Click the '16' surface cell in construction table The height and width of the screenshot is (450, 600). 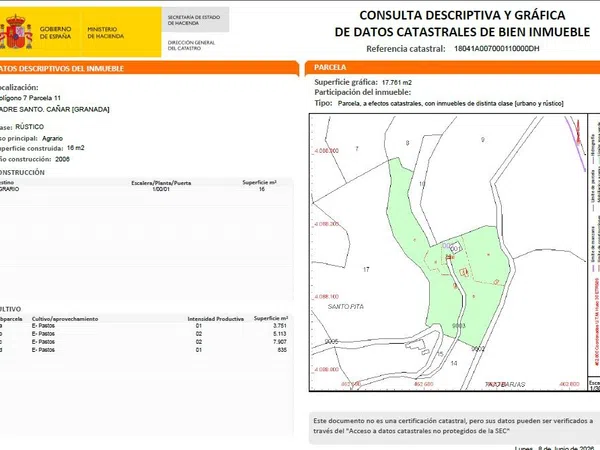pyautogui.click(x=262, y=189)
